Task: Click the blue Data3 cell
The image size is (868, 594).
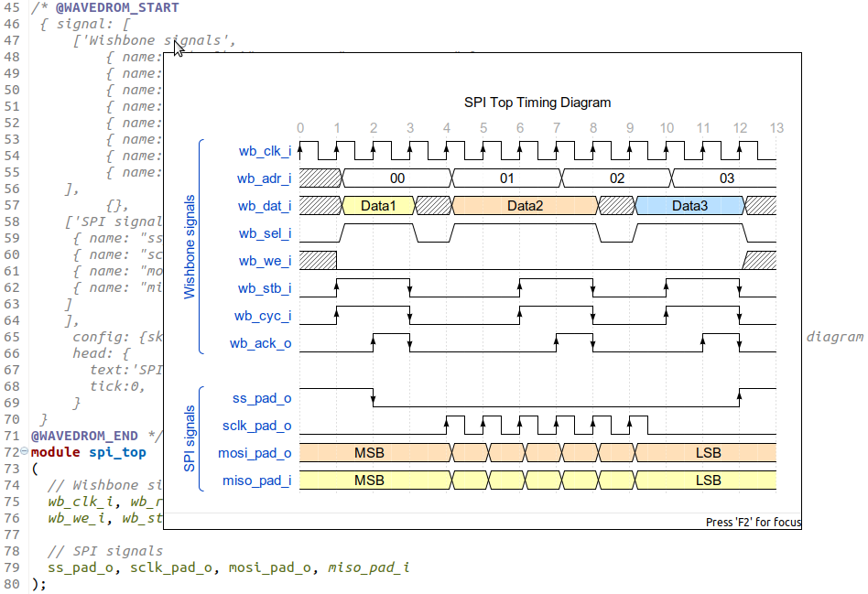Action: (689, 206)
